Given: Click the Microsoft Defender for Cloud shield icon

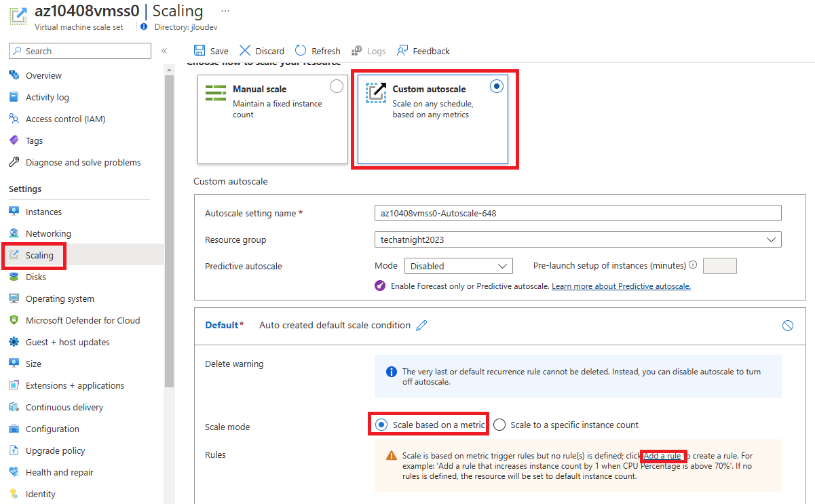Looking at the screenshot, I should [x=14, y=320].
